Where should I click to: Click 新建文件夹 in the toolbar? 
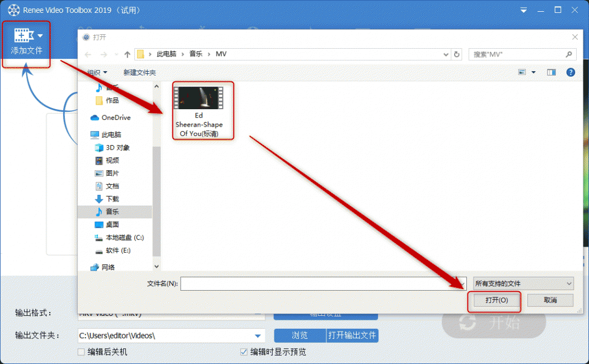[139, 72]
